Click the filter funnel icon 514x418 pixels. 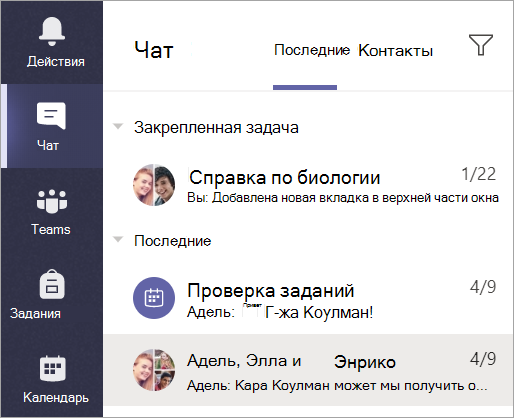(481, 45)
